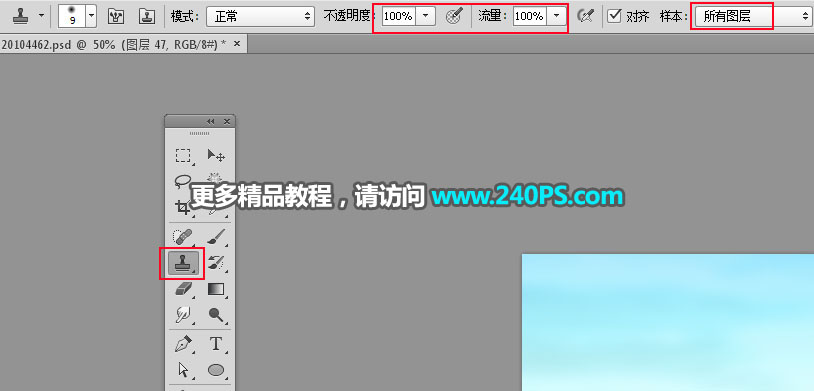Select the Eraser tool
814x391 pixels.
[183, 289]
